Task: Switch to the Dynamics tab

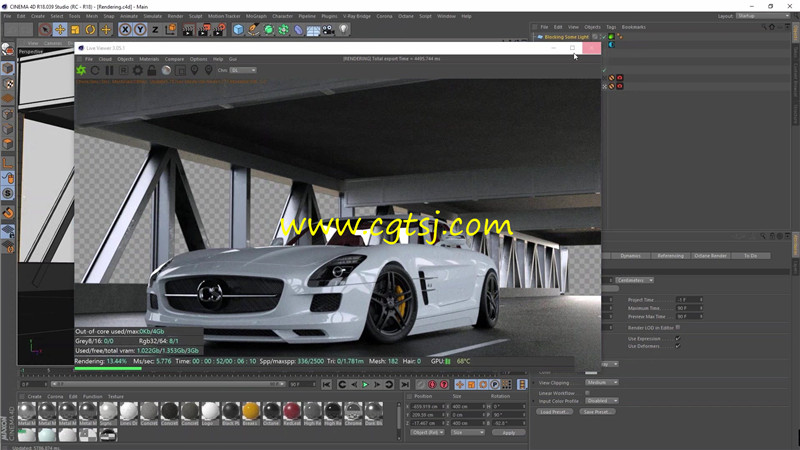Action: pos(631,256)
